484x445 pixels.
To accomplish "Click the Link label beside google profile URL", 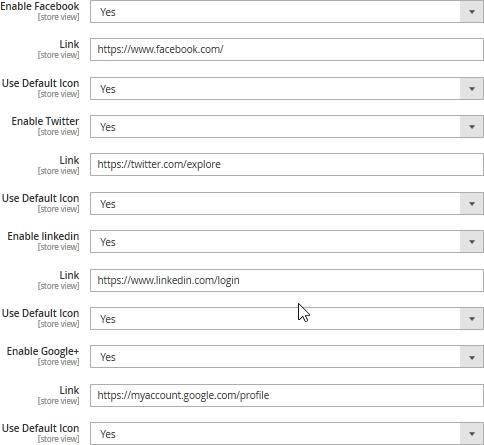I will tap(69, 390).
